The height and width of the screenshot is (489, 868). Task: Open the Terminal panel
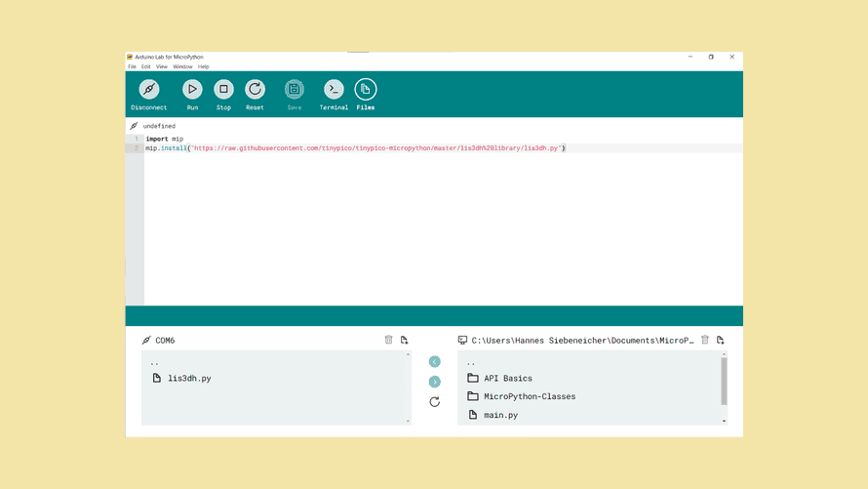334,90
